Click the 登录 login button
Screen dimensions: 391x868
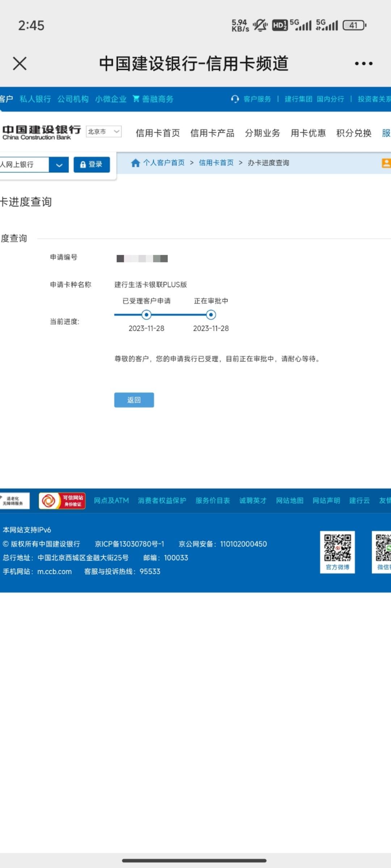pyautogui.click(x=92, y=165)
